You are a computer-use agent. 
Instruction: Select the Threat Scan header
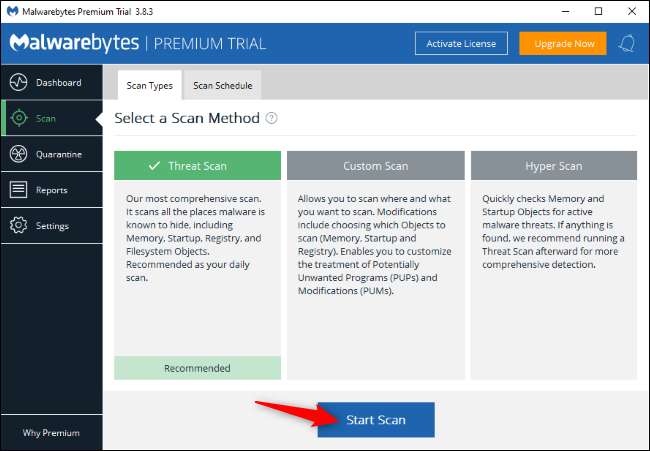pos(197,165)
